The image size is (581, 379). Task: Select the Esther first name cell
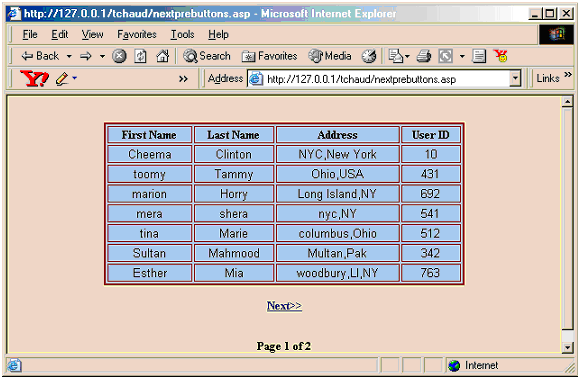(149, 273)
